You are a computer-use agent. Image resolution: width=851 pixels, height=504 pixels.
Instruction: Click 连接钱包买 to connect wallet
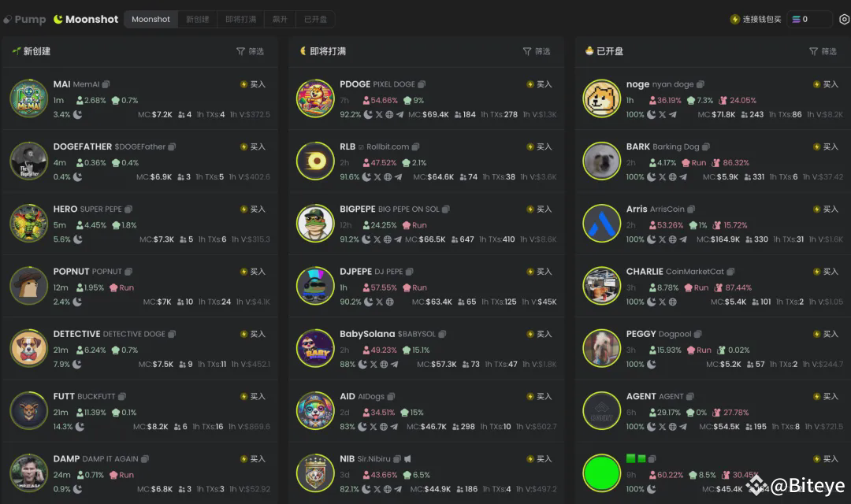click(x=756, y=20)
